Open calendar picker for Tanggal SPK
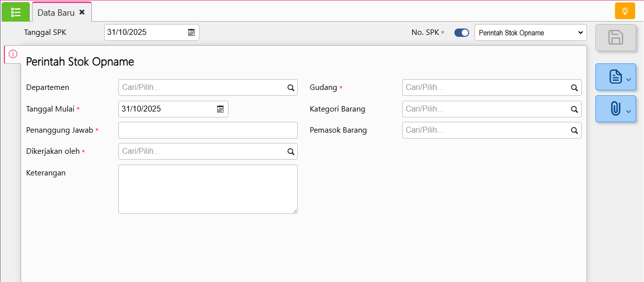This screenshot has width=644, height=282. [x=192, y=32]
